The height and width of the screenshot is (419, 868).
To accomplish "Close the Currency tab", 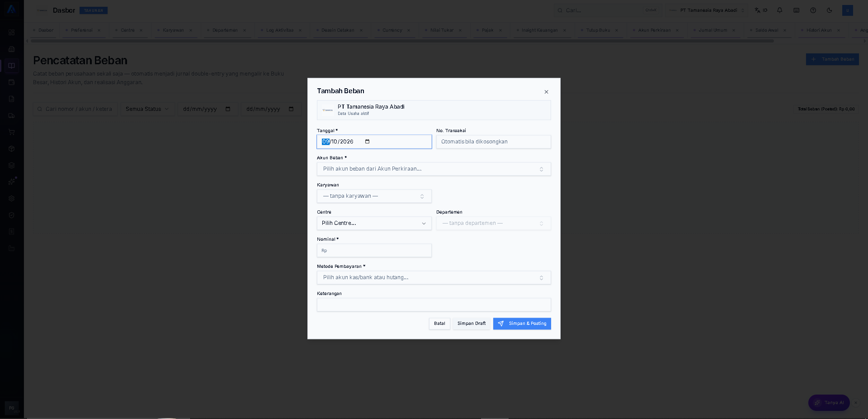I will pyautogui.click(x=409, y=30).
